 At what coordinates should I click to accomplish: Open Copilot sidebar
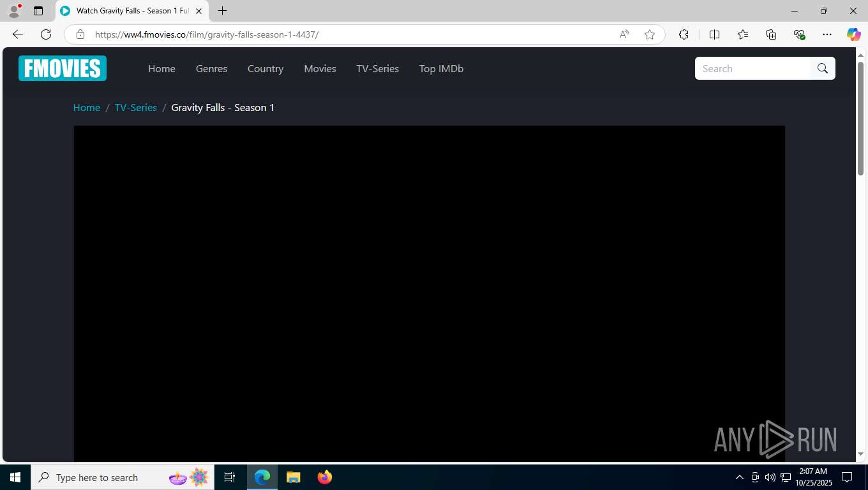[x=854, y=34]
